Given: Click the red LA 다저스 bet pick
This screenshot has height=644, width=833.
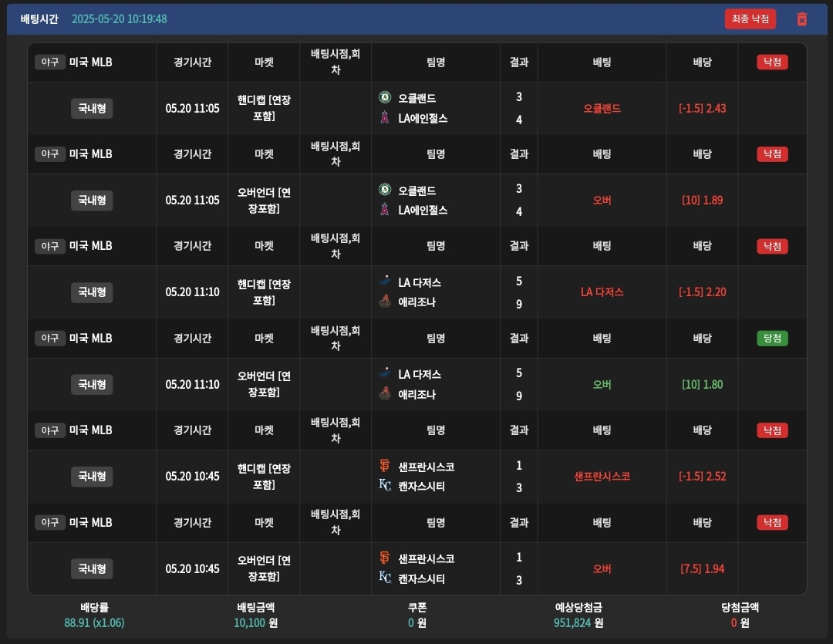Looking at the screenshot, I should click(x=602, y=292).
